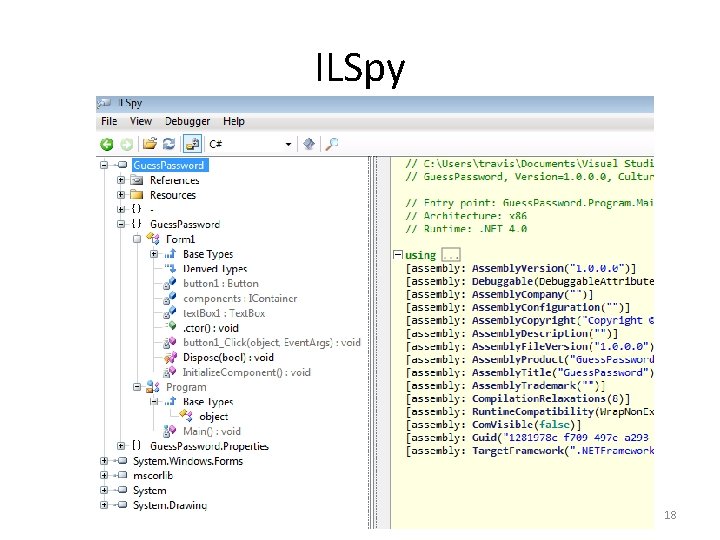Expand Base Types under Form1
This screenshot has width=720, height=540.
(154, 254)
